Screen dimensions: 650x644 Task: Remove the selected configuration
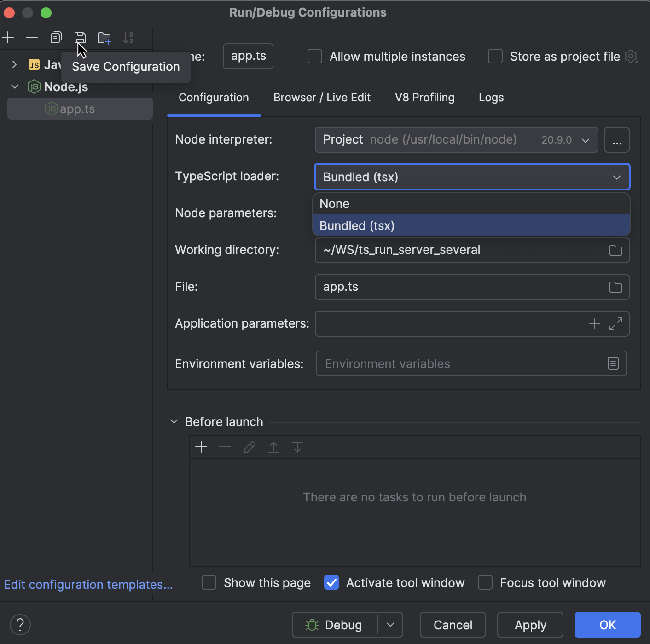31,37
